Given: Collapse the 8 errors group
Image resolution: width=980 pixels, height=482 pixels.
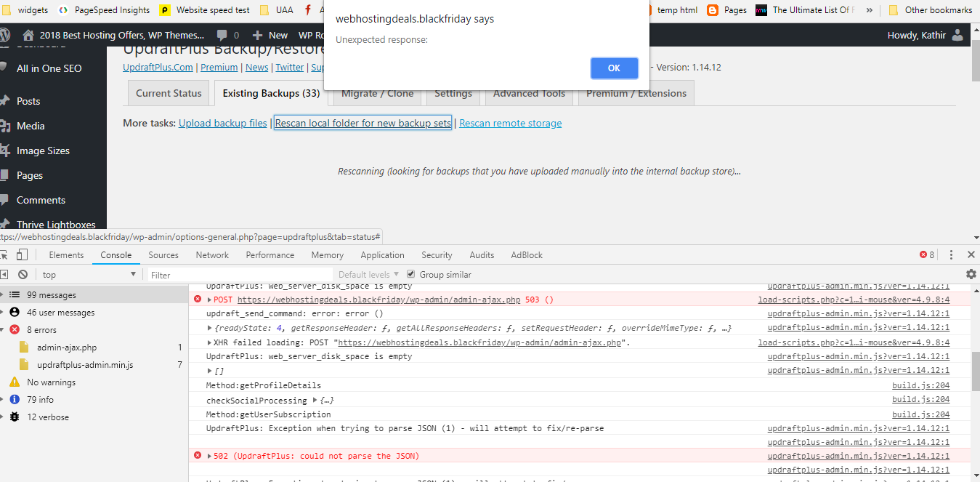Looking at the screenshot, I should tap(4, 330).
